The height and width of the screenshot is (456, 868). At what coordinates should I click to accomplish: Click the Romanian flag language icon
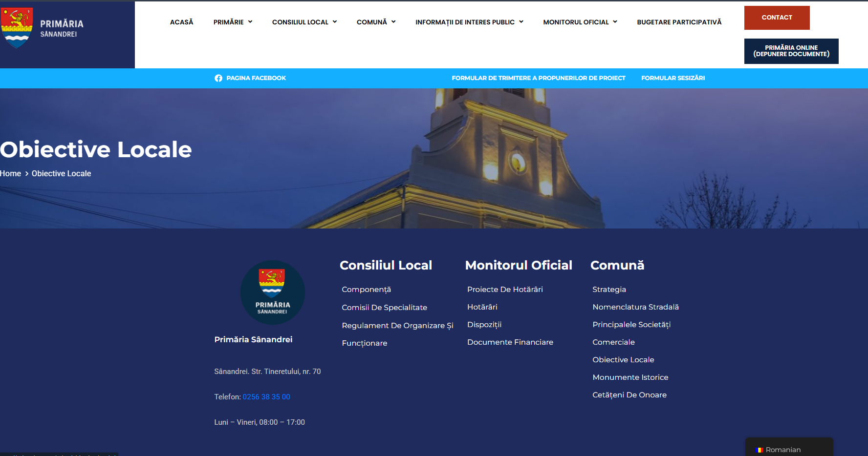pyautogui.click(x=759, y=450)
